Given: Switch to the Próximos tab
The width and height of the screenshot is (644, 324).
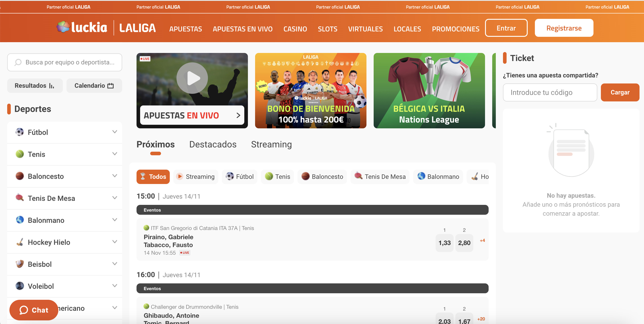Looking at the screenshot, I should [x=156, y=144].
